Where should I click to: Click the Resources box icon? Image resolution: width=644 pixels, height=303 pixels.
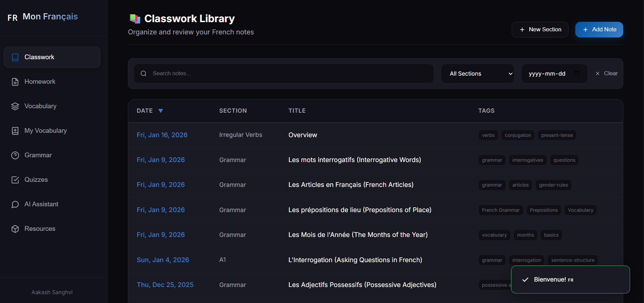15,229
